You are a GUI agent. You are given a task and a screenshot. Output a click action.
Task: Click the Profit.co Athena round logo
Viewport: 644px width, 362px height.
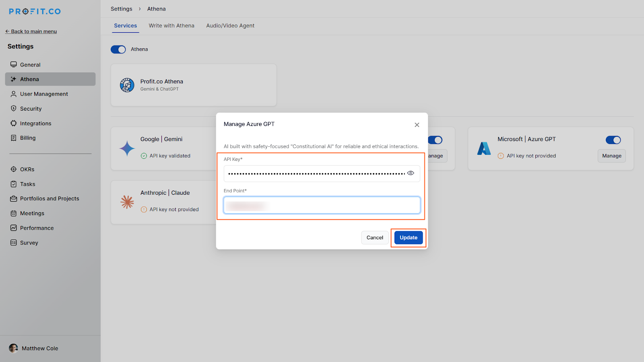point(127,85)
